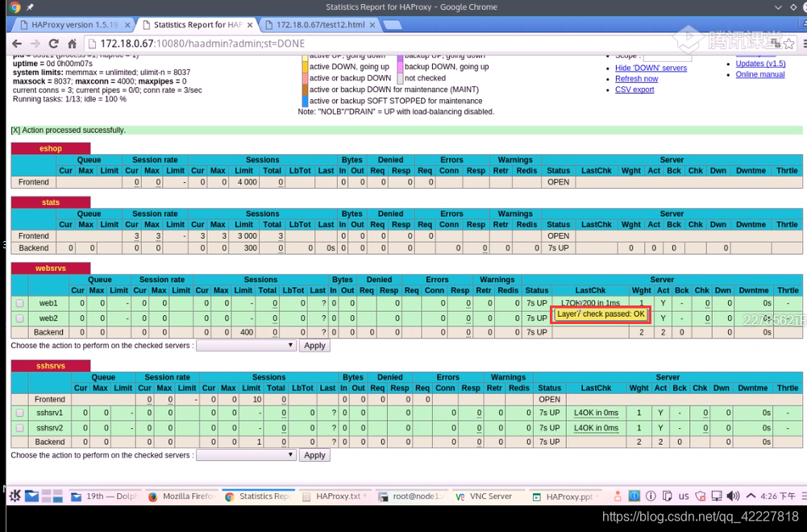
Task: Switch to Mozilla Firefox in the taskbar
Action: click(x=181, y=497)
